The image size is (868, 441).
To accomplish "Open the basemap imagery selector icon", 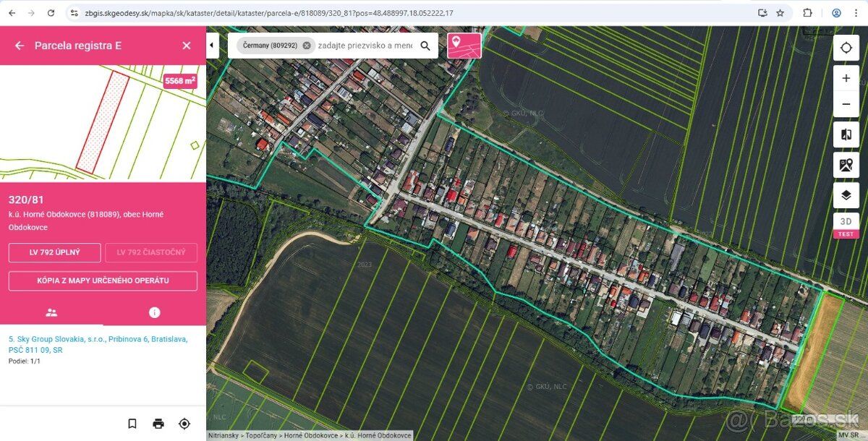I will point(846,165).
